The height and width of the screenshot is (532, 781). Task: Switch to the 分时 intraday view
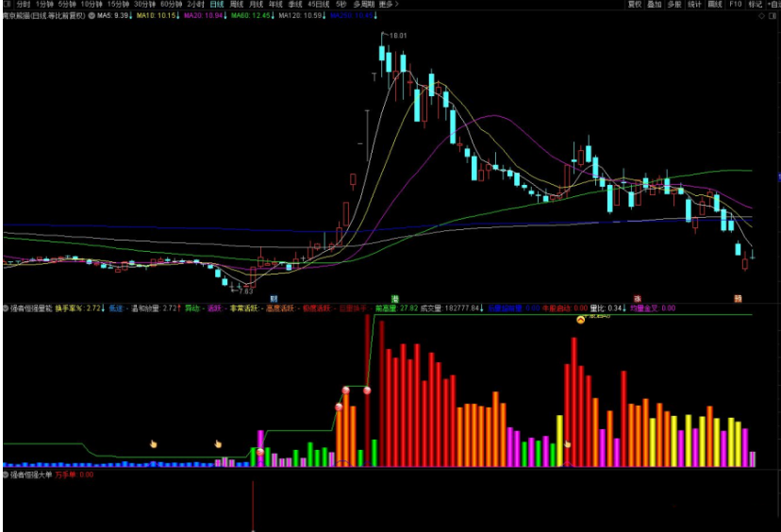point(23,4)
